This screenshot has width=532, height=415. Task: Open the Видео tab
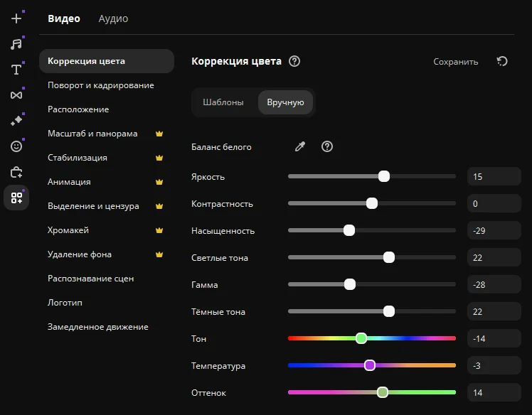tap(64, 18)
